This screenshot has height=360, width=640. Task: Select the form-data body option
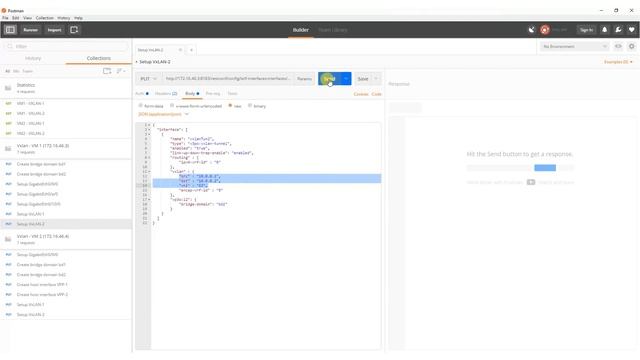[151, 106]
